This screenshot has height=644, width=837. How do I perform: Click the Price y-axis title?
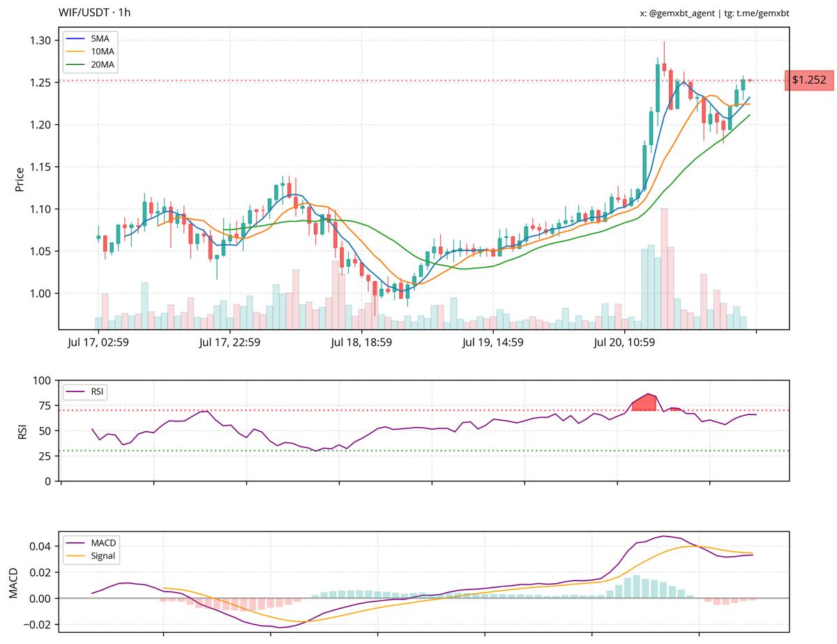(20, 178)
